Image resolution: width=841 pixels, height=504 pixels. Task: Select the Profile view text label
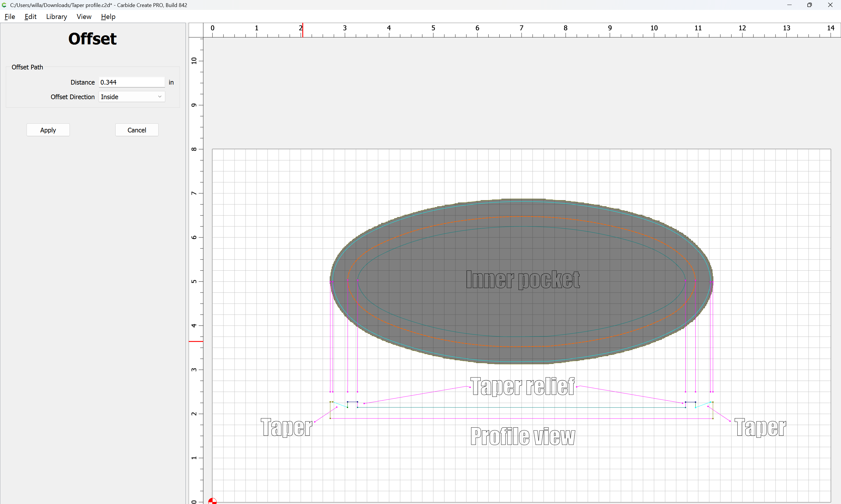click(x=522, y=436)
